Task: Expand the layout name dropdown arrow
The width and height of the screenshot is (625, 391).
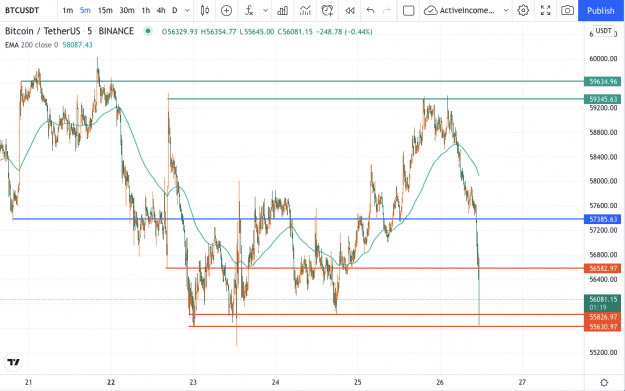Action: (x=506, y=10)
